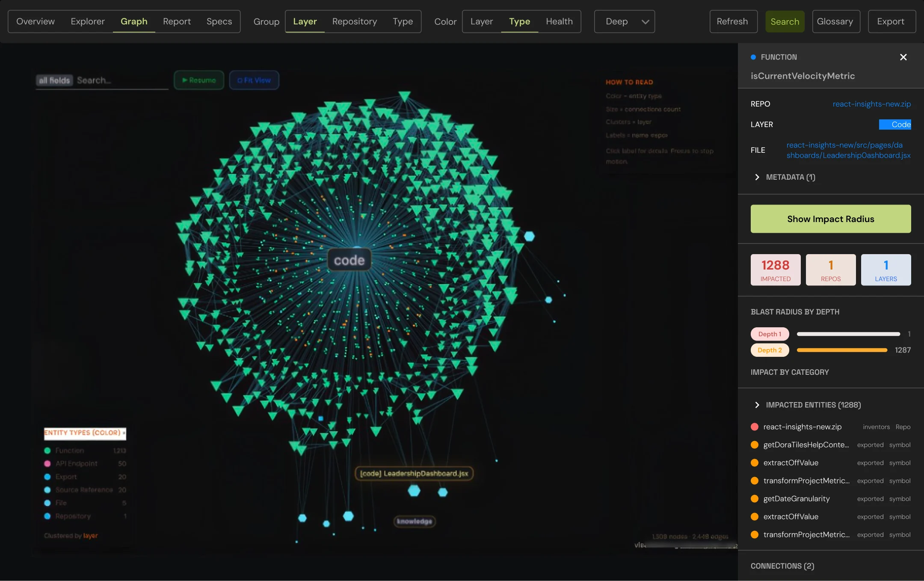Open the all fields search filter
The width and height of the screenshot is (924, 581).
click(54, 80)
